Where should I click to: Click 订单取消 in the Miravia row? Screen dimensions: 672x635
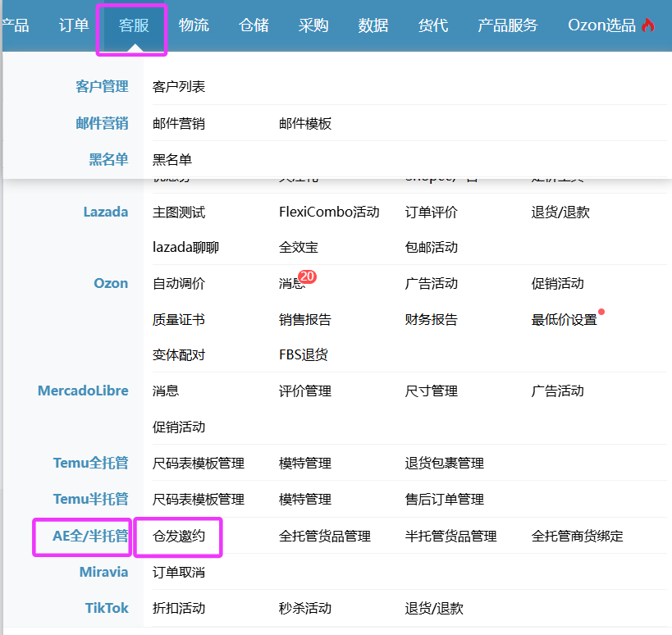[179, 573]
